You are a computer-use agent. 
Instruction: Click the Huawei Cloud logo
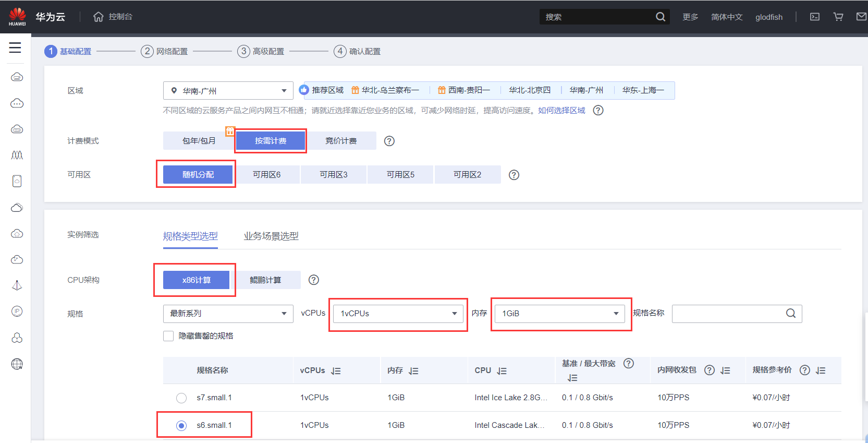[x=17, y=17]
